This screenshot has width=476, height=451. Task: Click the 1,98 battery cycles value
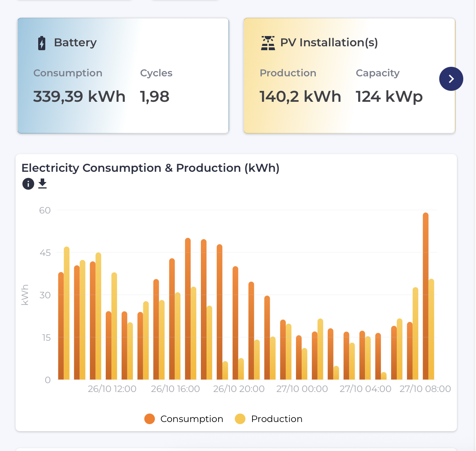coord(155,96)
